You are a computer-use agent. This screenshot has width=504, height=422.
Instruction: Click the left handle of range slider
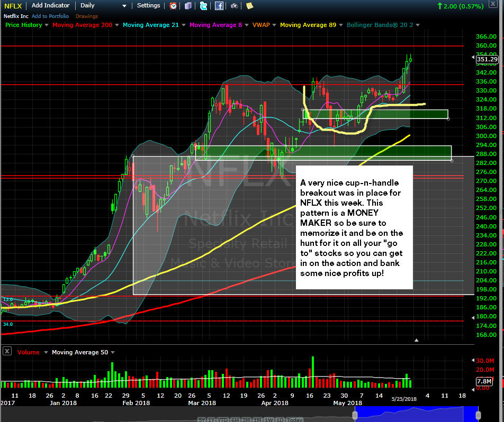pyautogui.click(x=355, y=415)
